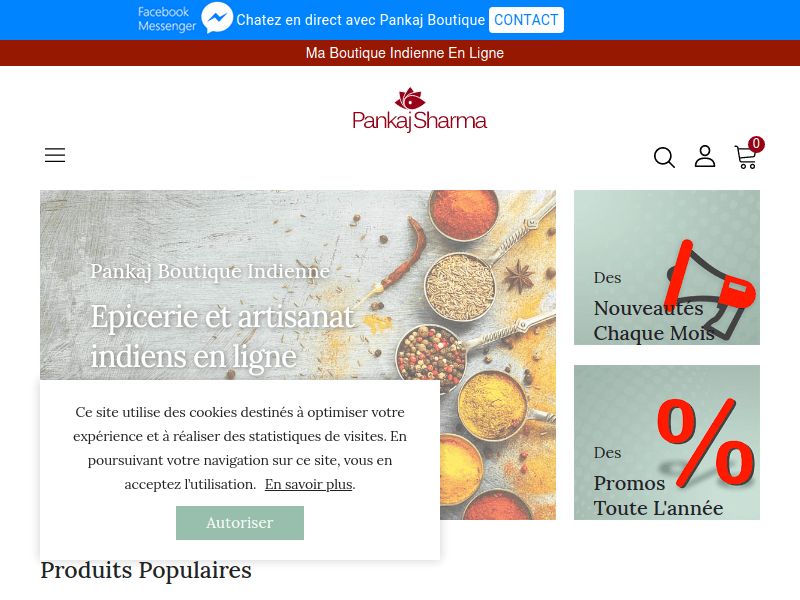Open the hamburger navigation menu
This screenshot has height=600, width=800.
tap(55, 155)
